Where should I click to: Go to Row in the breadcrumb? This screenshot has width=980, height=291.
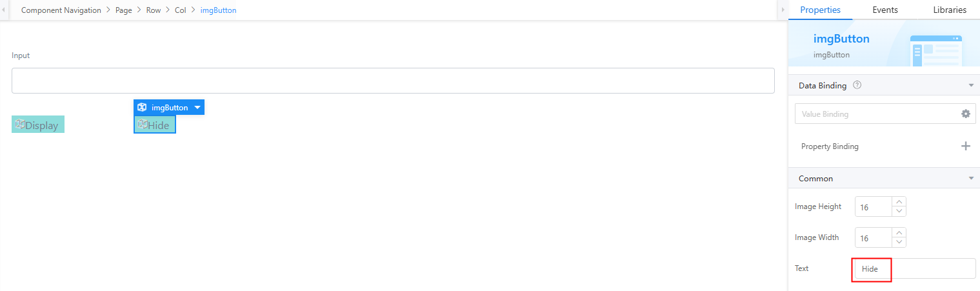tap(154, 10)
